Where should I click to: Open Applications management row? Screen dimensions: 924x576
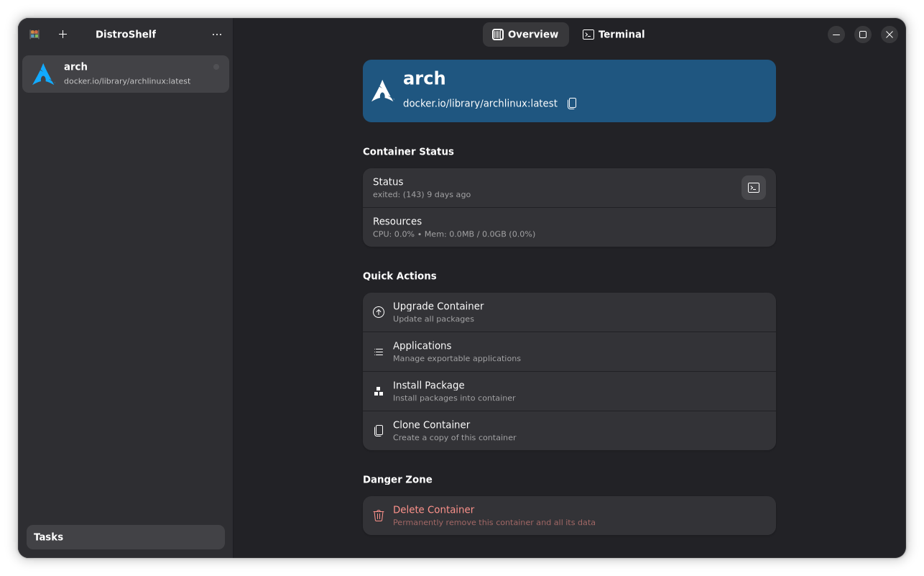point(568,352)
